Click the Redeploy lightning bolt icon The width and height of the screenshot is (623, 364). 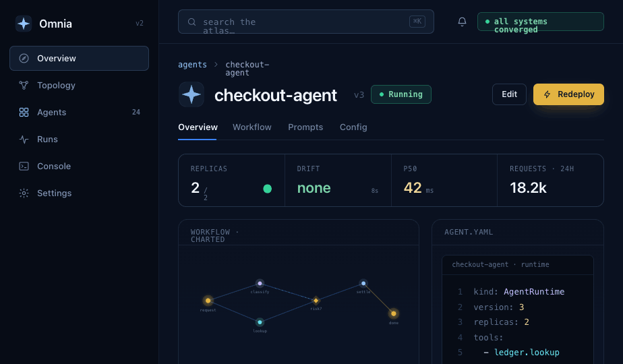click(x=547, y=94)
